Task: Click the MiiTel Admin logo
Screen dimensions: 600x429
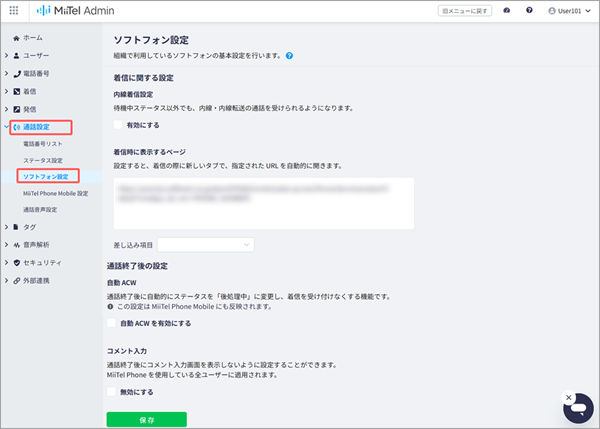Action: [x=75, y=11]
